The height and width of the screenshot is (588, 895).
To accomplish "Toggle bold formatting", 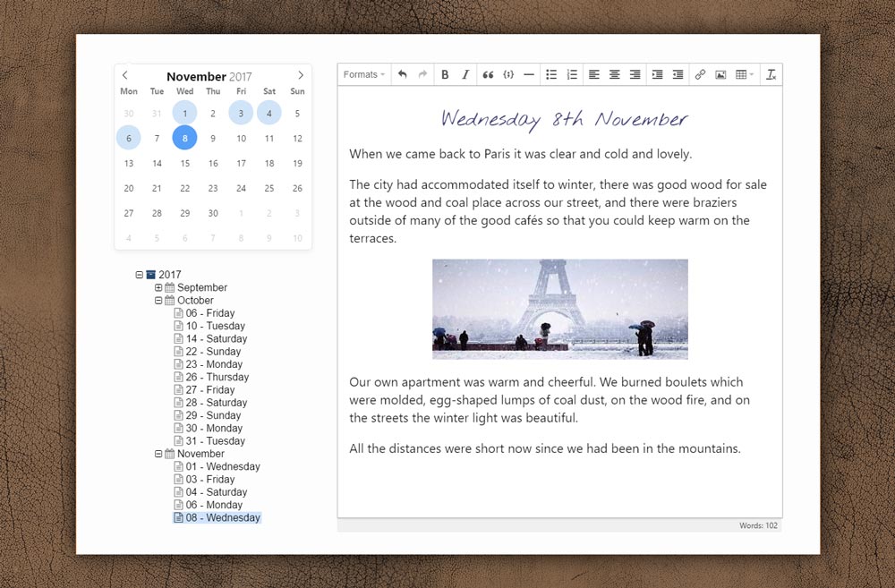I will tap(445, 75).
